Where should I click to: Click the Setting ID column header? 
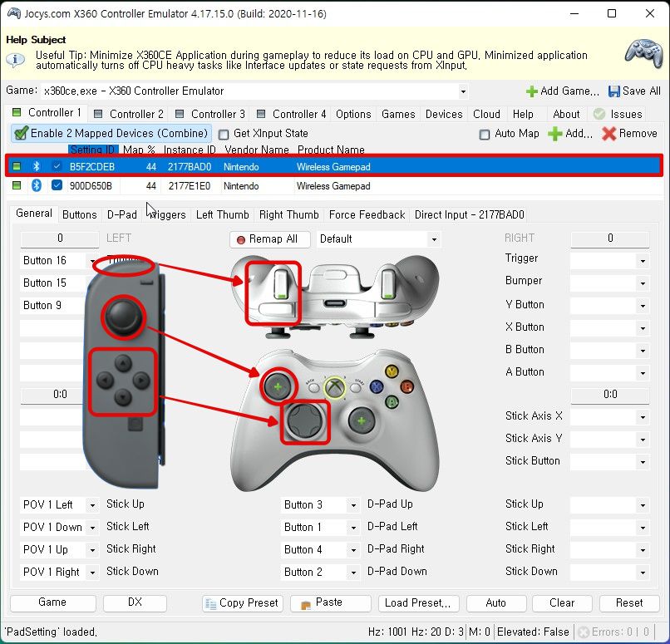click(93, 150)
